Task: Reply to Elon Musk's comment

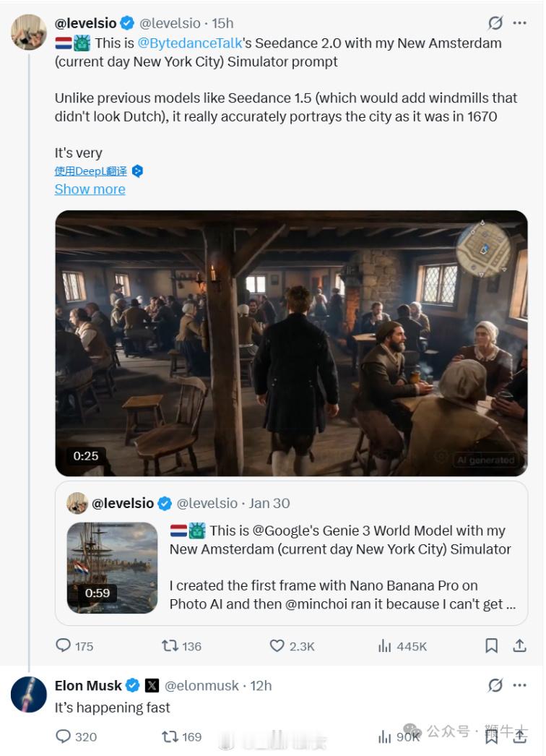Action: point(64,736)
